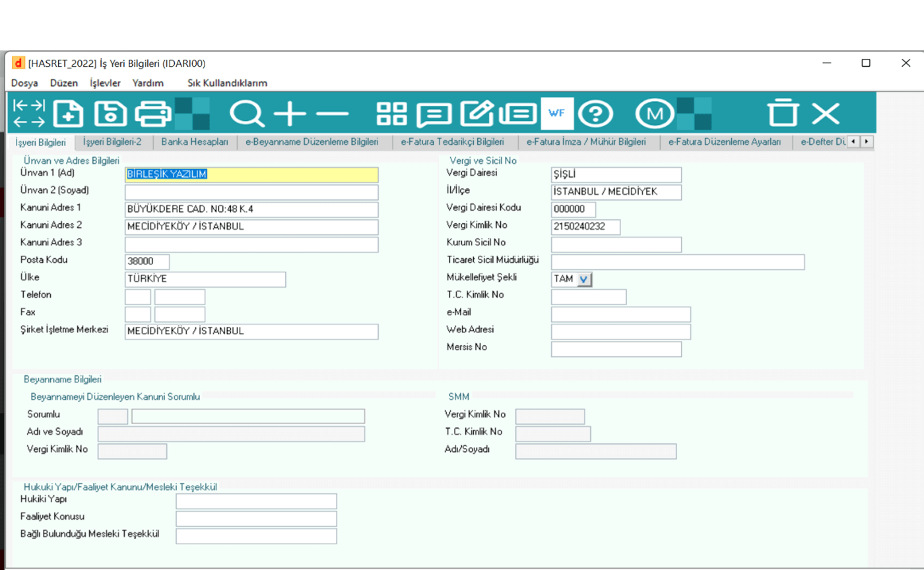The height and width of the screenshot is (570, 924).
Task: Click the circled M toolbar icon
Action: click(654, 114)
